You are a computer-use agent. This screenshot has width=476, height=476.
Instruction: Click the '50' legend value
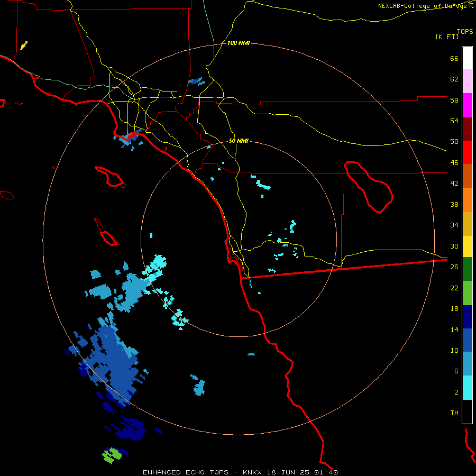(454, 142)
